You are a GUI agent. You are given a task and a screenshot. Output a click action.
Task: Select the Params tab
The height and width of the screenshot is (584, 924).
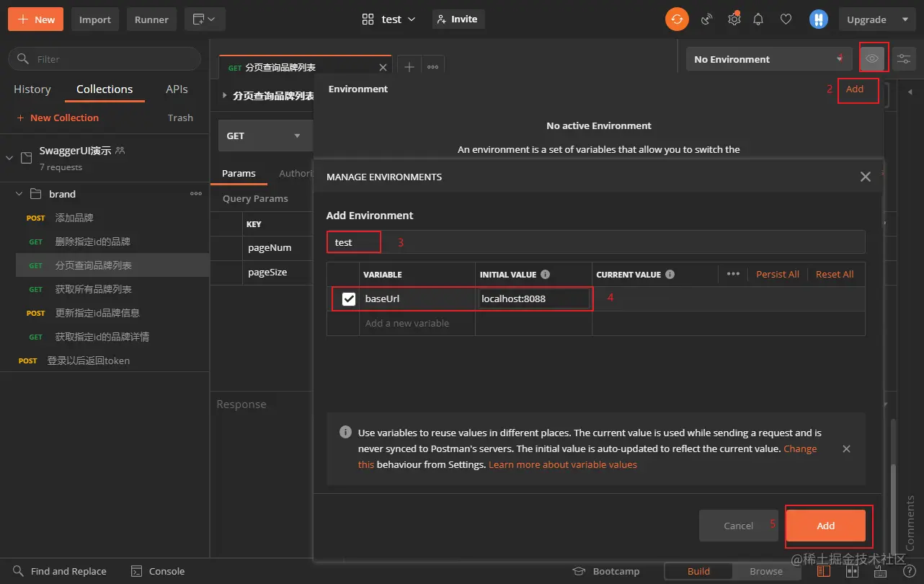coord(239,173)
